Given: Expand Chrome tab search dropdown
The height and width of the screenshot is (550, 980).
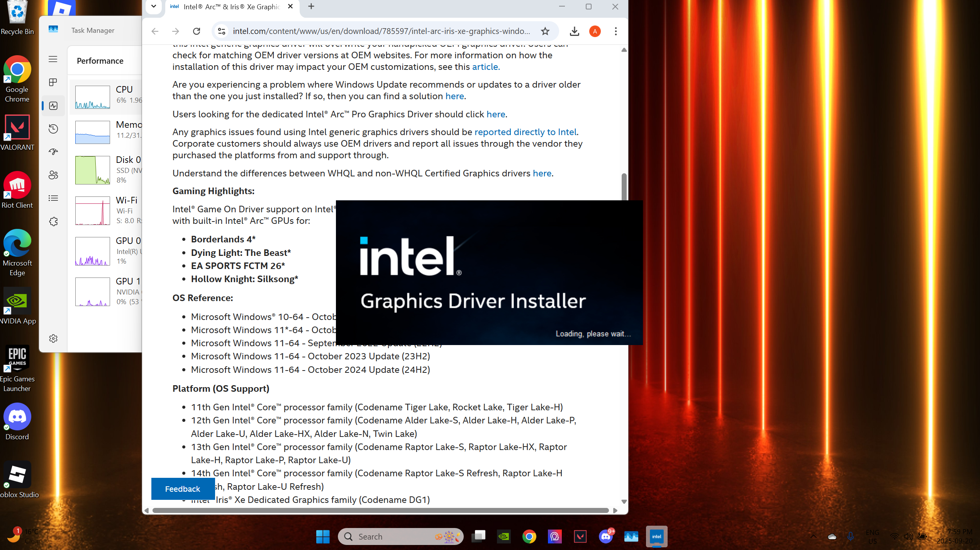Looking at the screenshot, I should pyautogui.click(x=154, y=7).
